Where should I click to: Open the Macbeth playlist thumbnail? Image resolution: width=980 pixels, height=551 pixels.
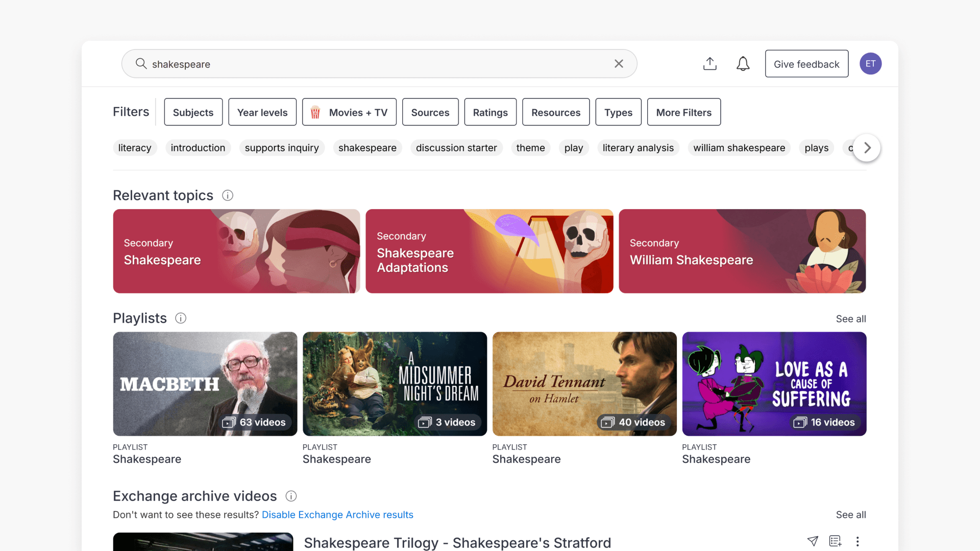205,384
